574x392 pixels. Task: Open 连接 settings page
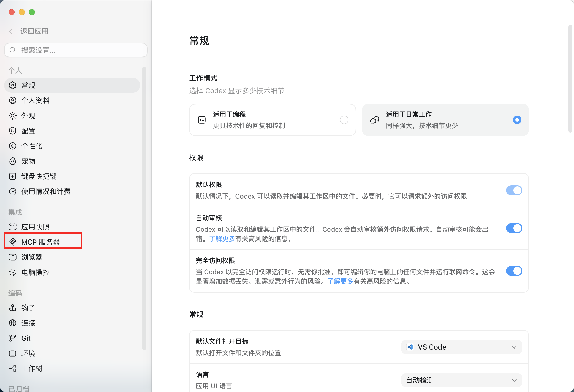pyautogui.click(x=72, y=323)
